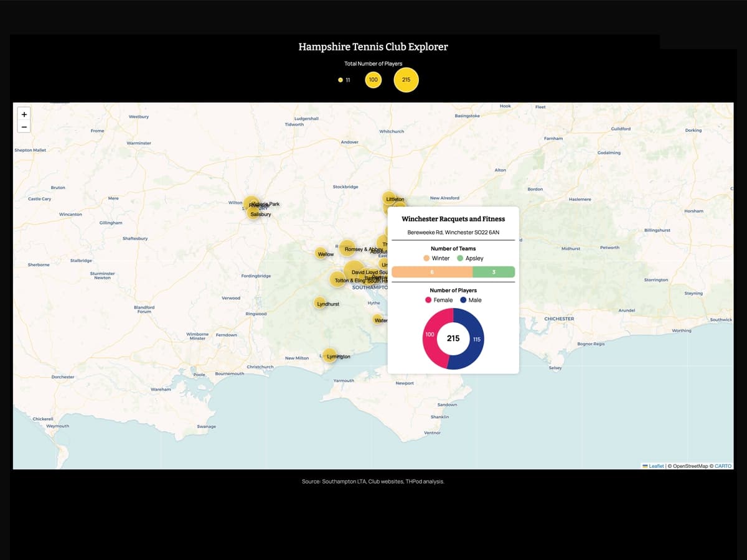Open the Leaflet attribution link
The height and width of the screenshot is (560, 747).
pyautogui.click(x=655, y=465)
